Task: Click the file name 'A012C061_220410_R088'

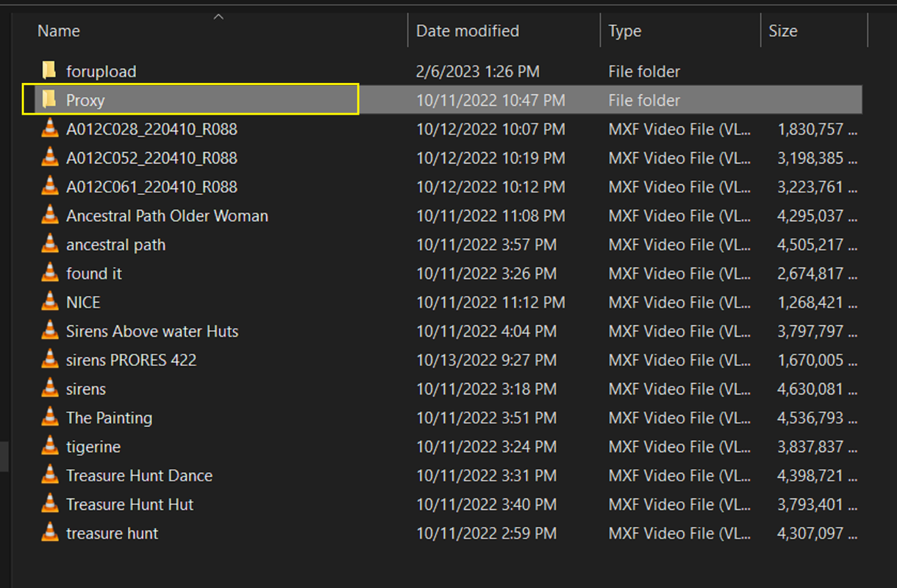Action: [151, 187]
